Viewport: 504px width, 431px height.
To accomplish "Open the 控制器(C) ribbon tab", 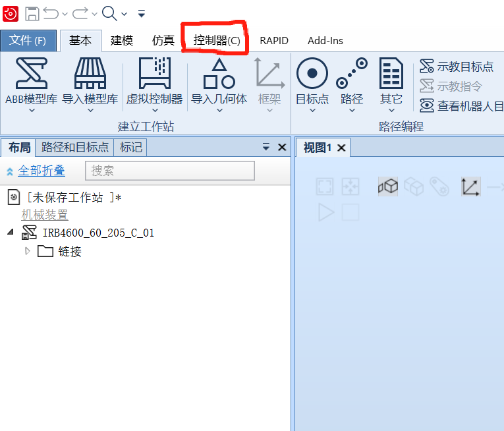I will (x=217, y=40).
